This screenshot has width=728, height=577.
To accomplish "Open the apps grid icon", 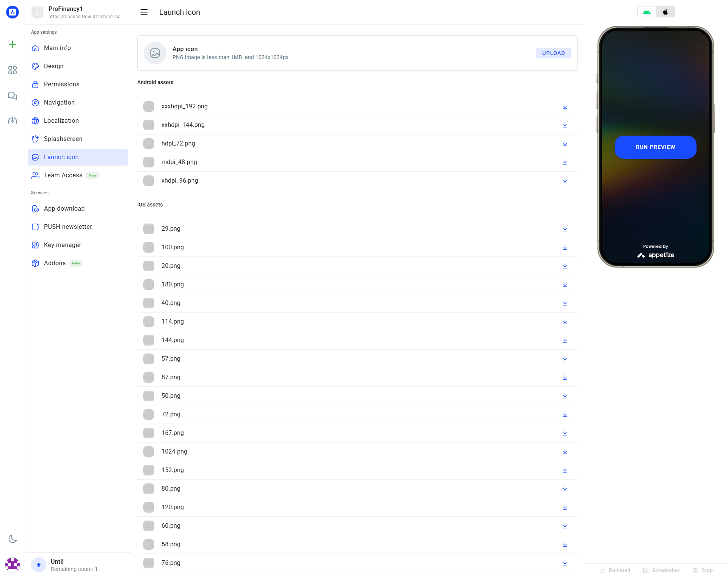I will click(13, 70).
